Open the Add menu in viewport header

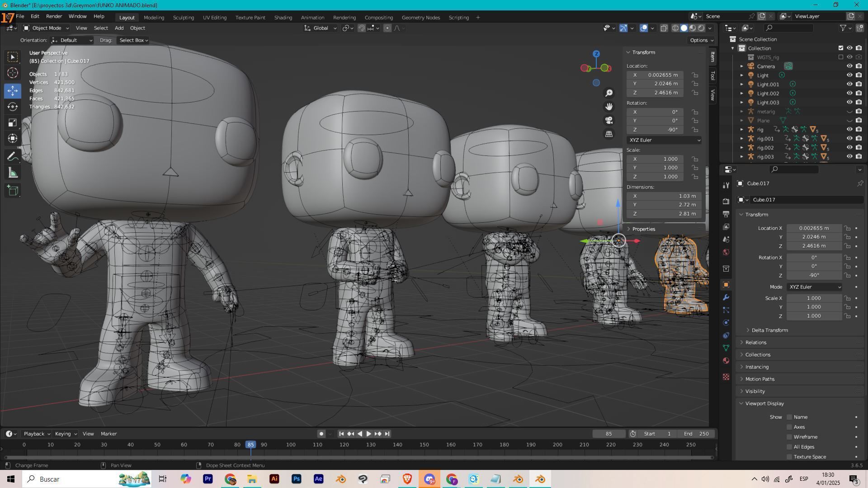[119, 28]
